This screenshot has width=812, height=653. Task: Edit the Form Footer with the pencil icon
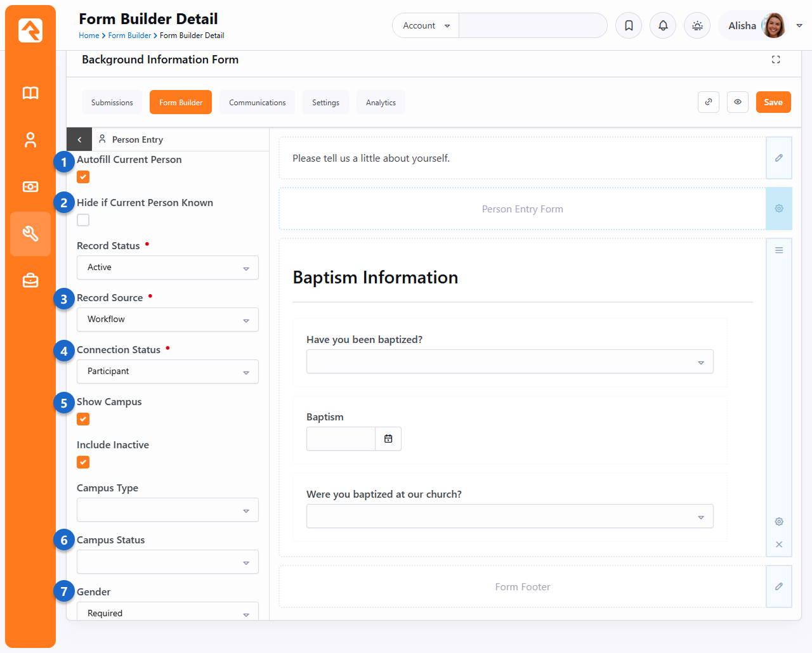[x=779, y=586]
